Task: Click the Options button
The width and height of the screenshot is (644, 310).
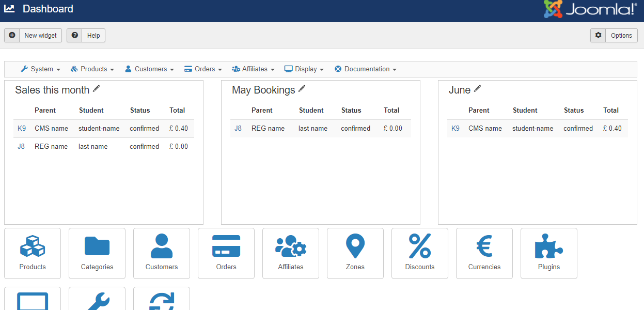Action: click(614, 36)
